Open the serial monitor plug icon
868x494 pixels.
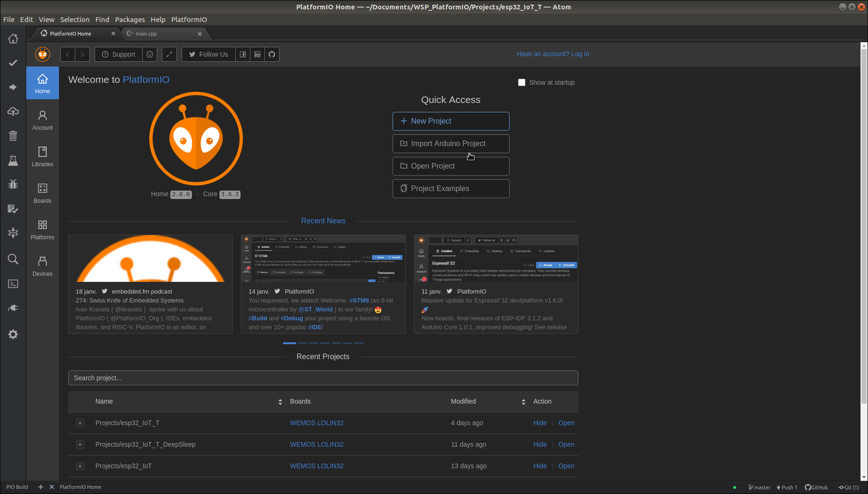tap(13, 308)
